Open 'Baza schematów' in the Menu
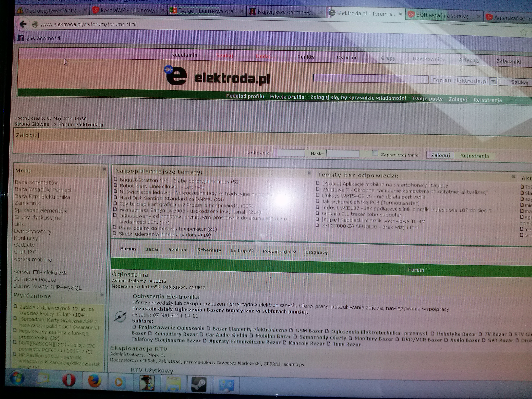The image size is (532, 399). (36, 182)
